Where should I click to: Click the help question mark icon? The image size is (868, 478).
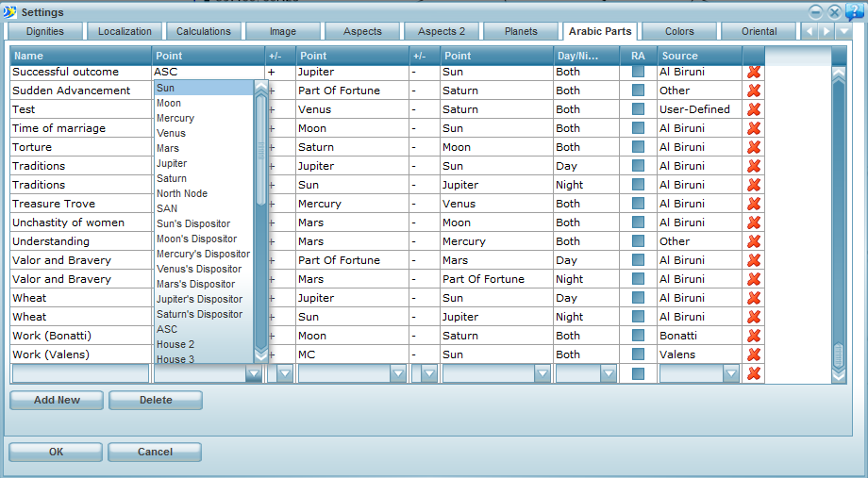pos(855,12)
